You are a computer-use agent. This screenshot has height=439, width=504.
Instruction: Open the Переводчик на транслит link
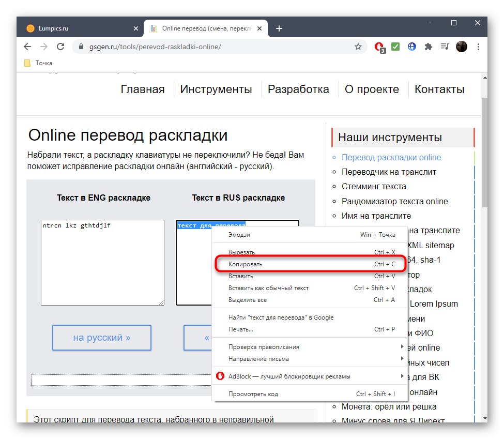click(x=389, y=172)
